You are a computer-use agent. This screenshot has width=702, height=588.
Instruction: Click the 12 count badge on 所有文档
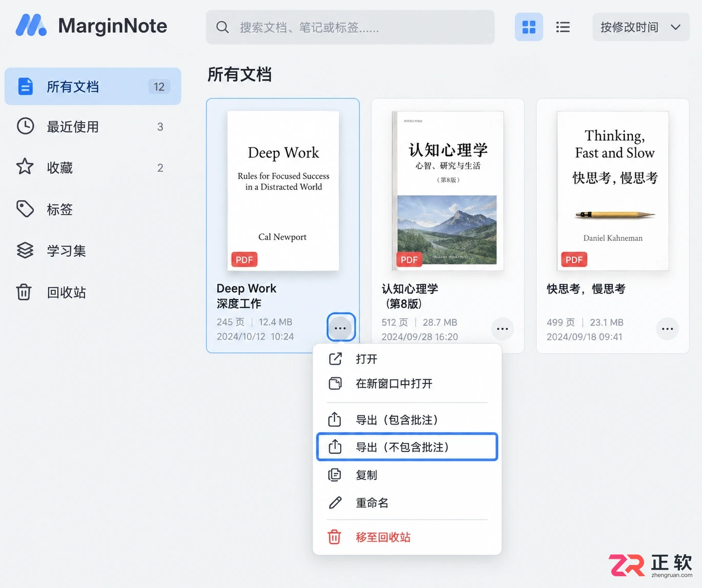pos(159,87)
